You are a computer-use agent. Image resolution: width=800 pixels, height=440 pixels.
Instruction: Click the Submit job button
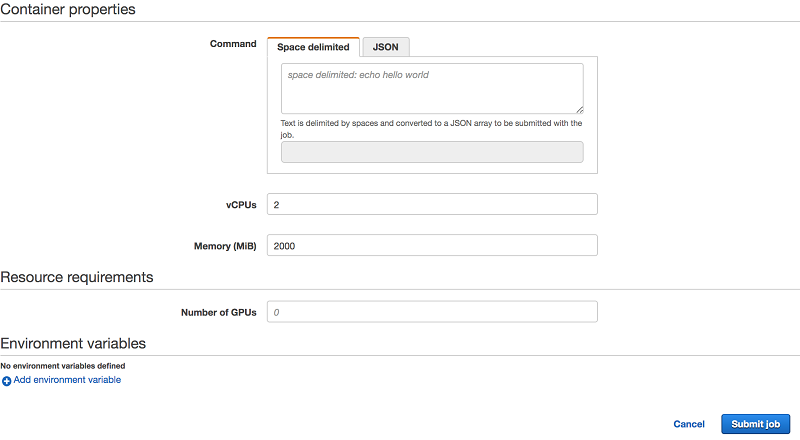coord(756,424)
